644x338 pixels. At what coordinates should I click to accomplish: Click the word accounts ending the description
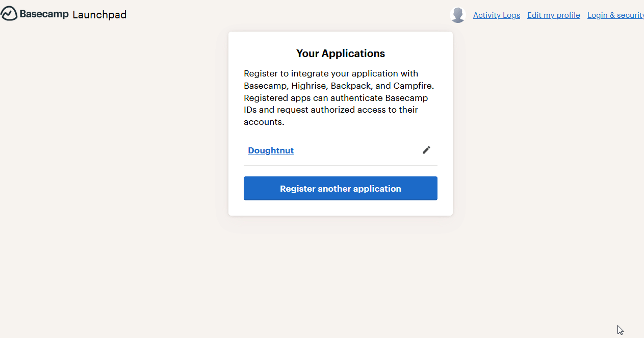click(264, 122)
